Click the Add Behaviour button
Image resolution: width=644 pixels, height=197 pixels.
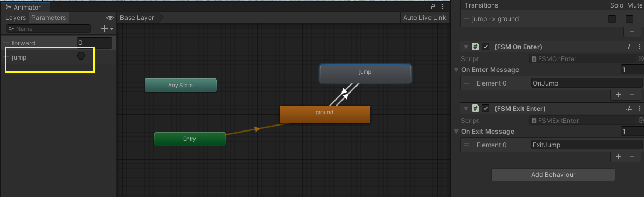pyautogui.click(x=553, y=175)
